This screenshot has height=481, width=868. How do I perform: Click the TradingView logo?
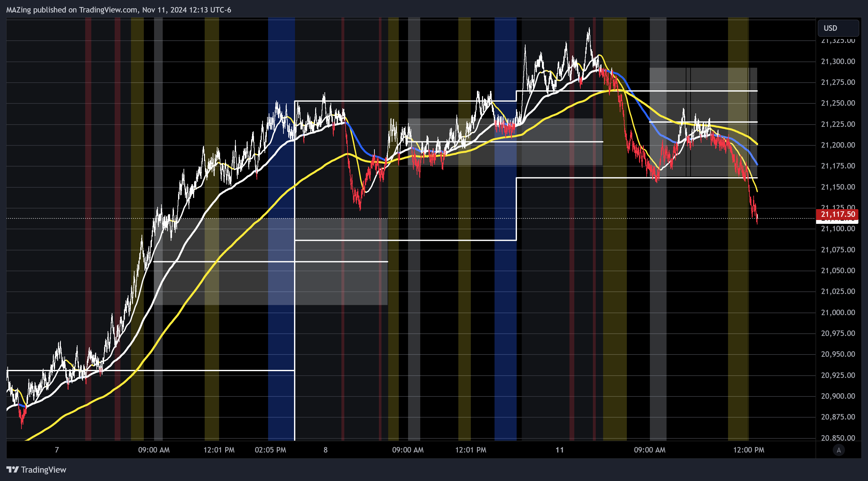point(37,469)
